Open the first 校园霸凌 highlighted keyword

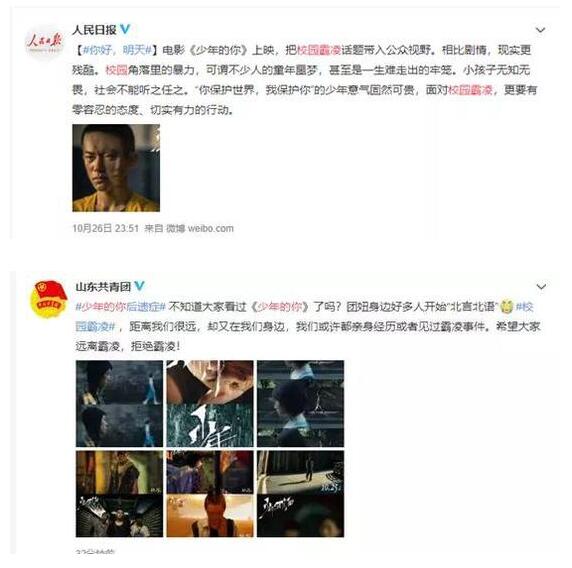point(319,50)
